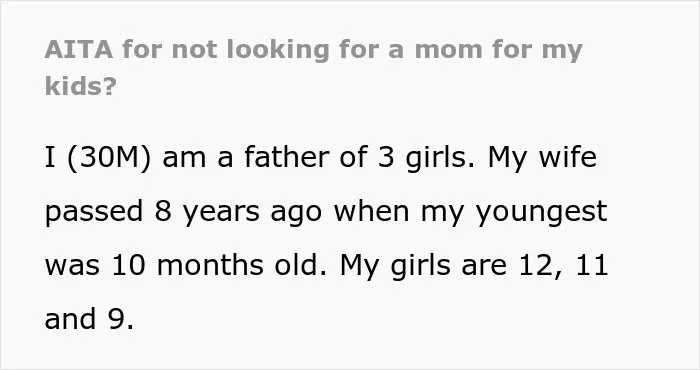Click the word "looking" in the heading
The width and height of the screenshot is (700, 370).
click(278, 50)
